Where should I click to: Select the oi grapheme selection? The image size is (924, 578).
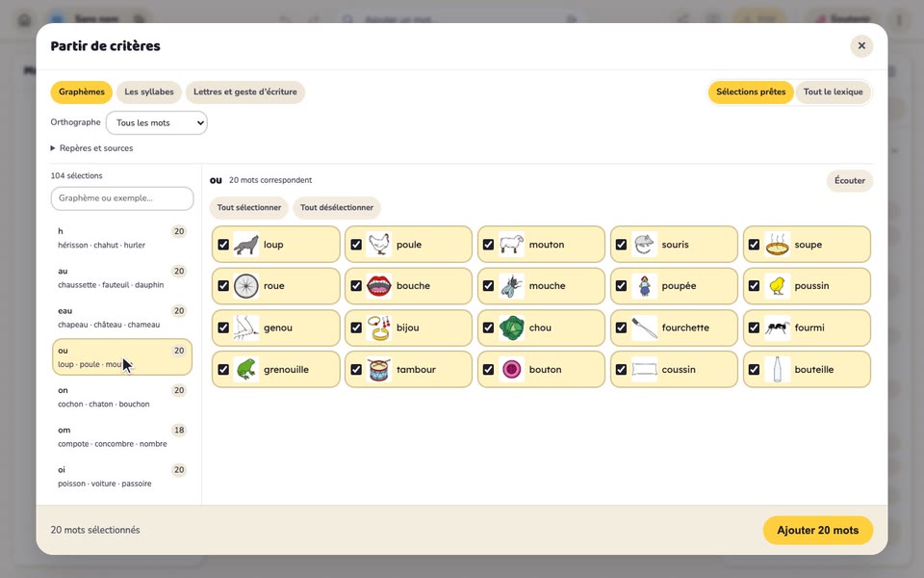pos(122,477)
